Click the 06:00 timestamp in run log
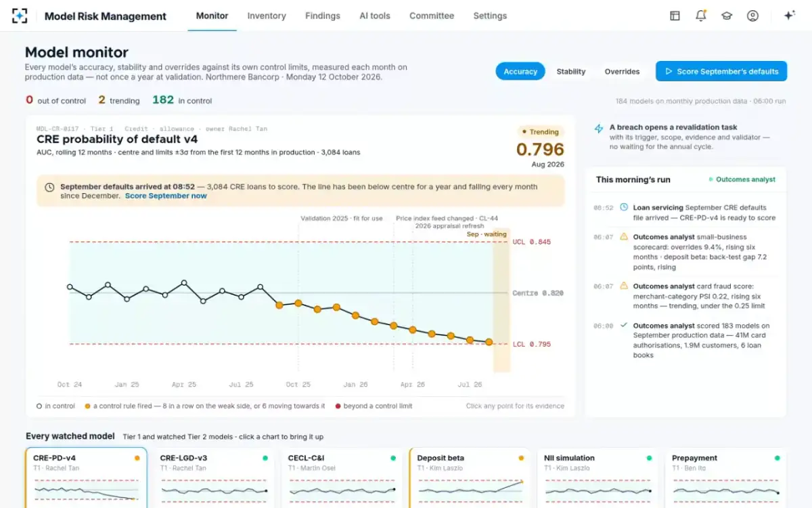Screen dimensions: 812x508 [604, 326]
